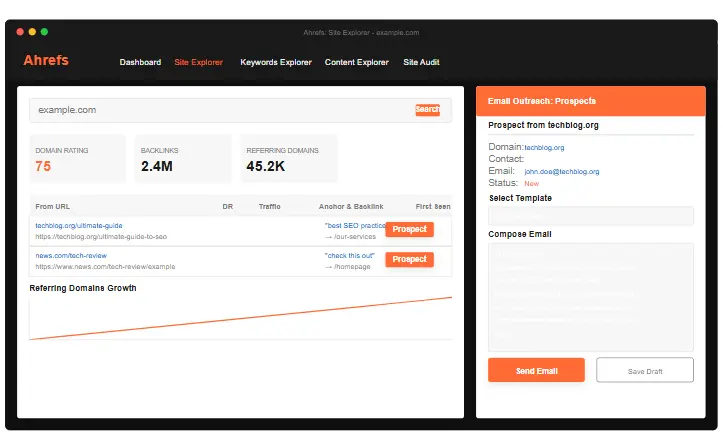Open the Select Template dropdown

point(591,216)
